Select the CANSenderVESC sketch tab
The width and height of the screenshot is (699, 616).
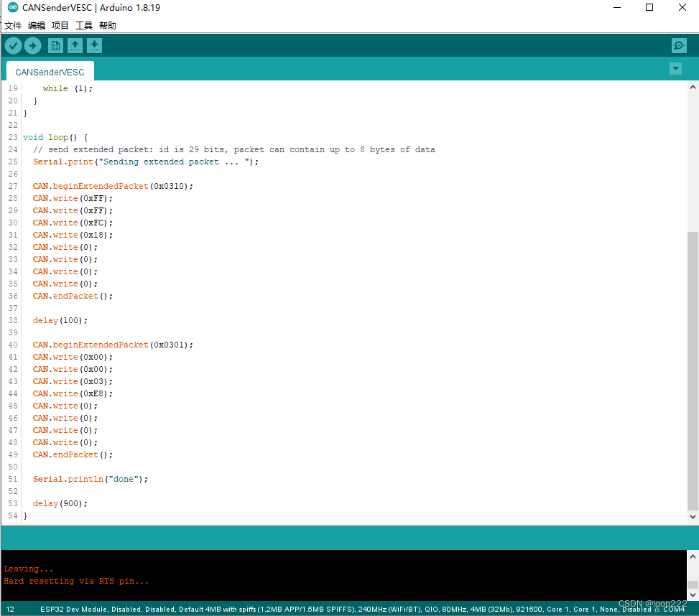click(50, 72)
